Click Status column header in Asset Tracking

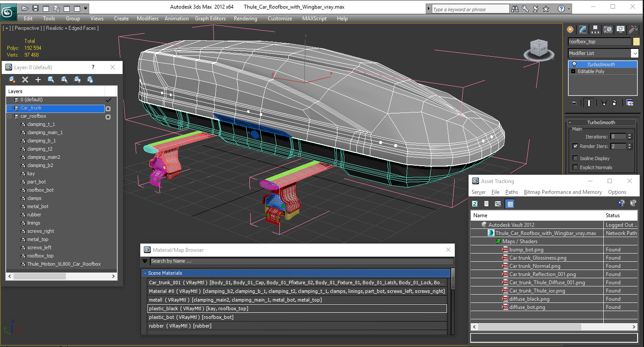620,215
